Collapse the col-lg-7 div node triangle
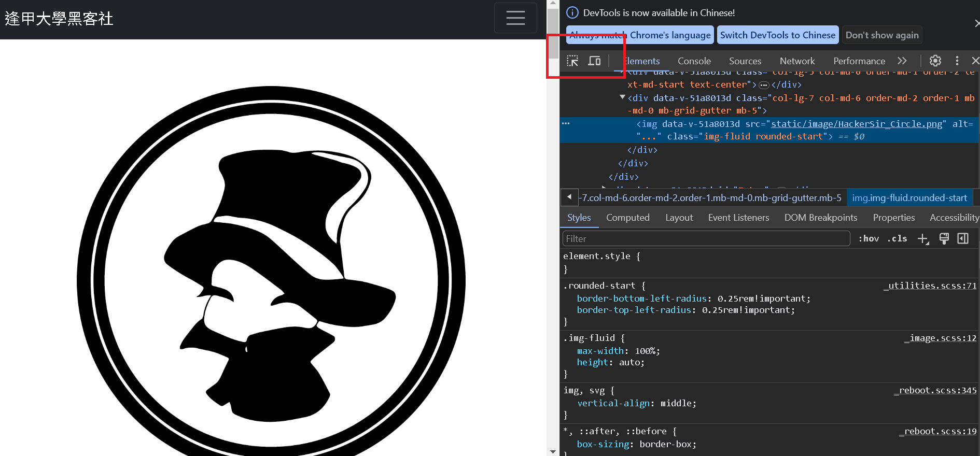This screenshot has height=456, width=980. point(622,97)
